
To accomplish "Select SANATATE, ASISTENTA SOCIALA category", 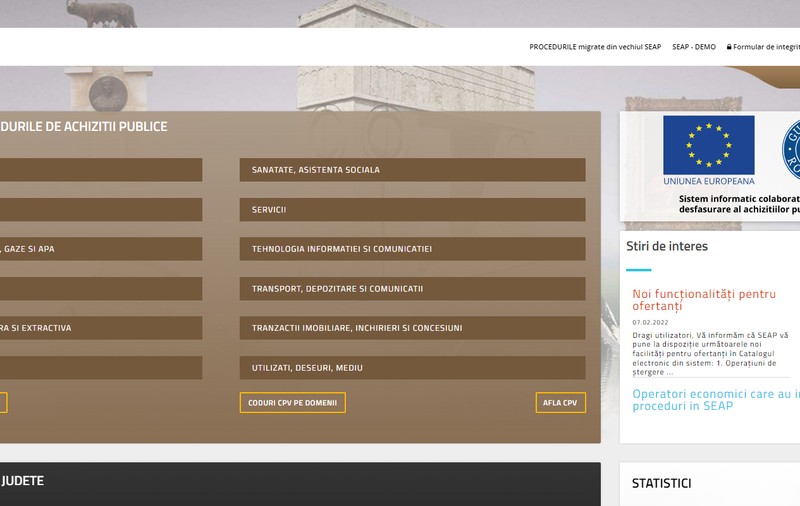I will [412, 170].
